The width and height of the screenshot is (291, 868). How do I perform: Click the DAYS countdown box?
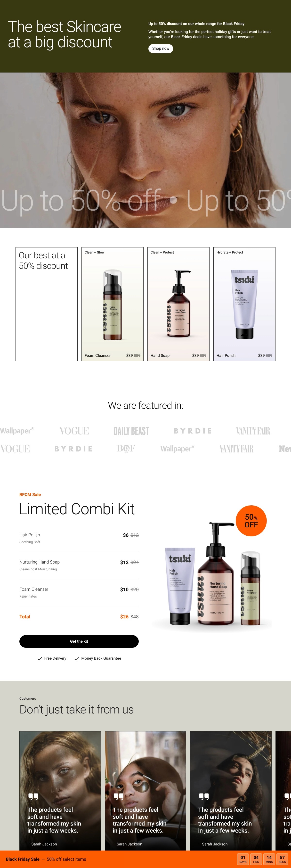click(x=243, y=859)
